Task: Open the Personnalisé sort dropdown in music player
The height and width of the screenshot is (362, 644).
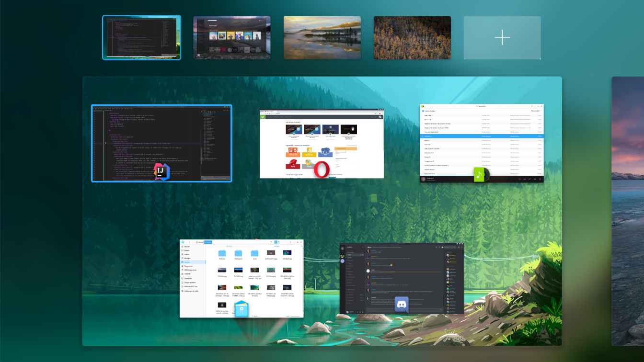Action: 536,111
